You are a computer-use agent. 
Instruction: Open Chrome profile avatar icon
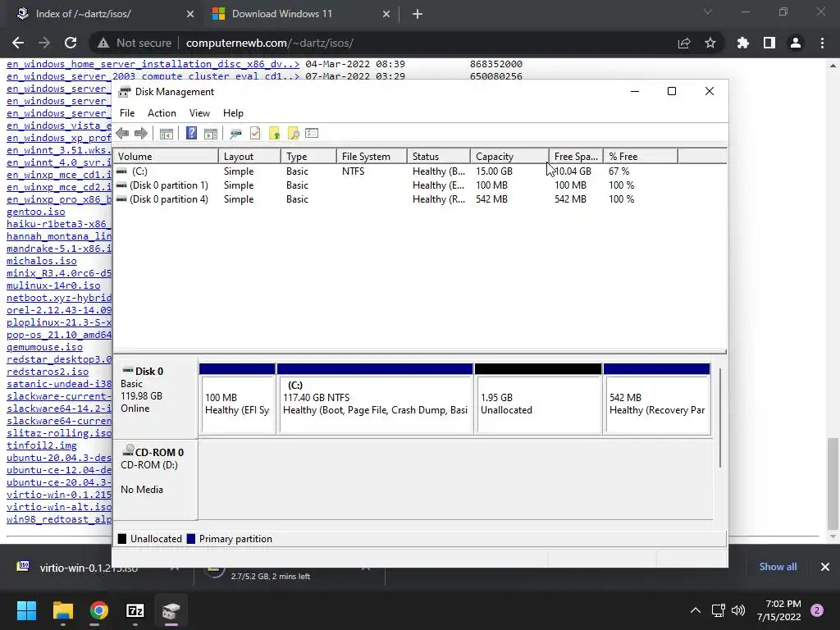pos(796,43)
